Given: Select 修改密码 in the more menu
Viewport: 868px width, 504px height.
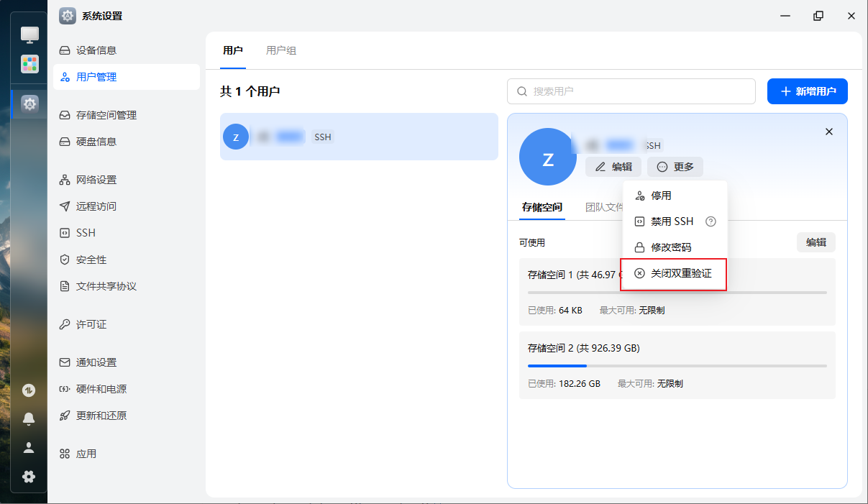Looking at the screenshot, I should pos(670,247).
